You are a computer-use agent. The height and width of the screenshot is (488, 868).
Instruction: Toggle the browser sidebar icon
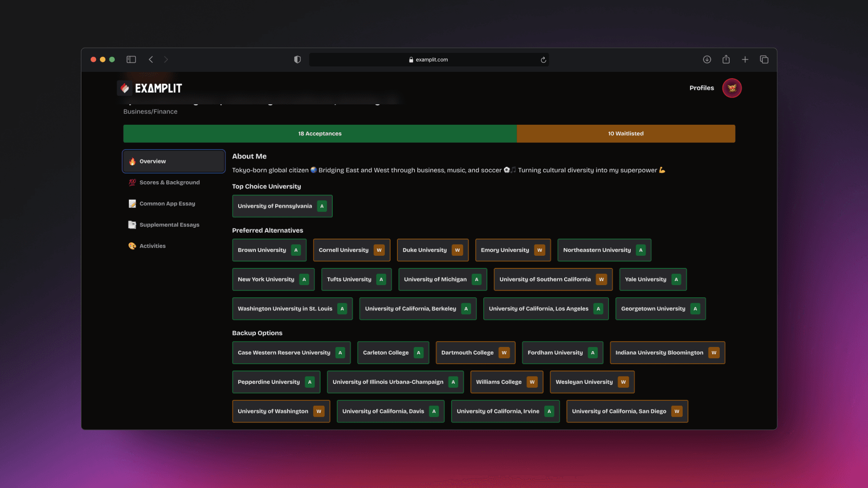(x=131, y=59)
